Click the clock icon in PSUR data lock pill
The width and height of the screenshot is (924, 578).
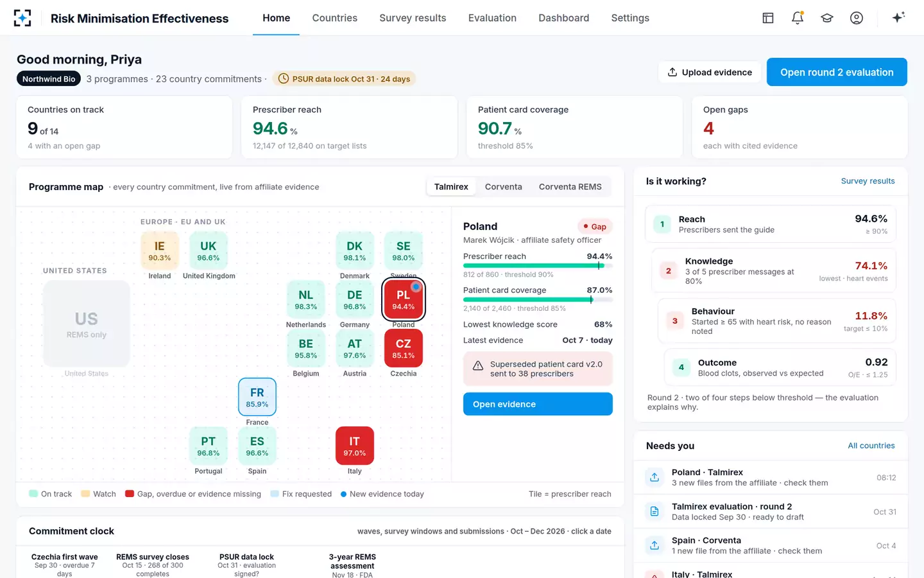pyautogui.click(x=283, y=79)
